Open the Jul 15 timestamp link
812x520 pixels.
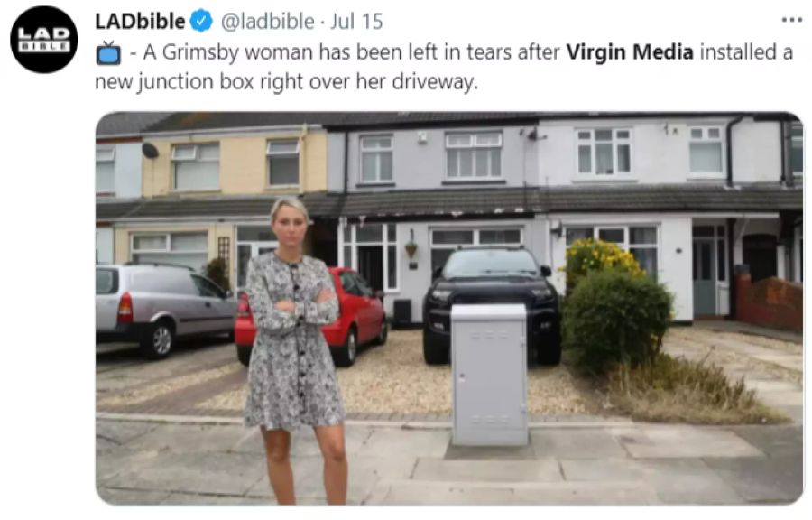pos(356,22)
